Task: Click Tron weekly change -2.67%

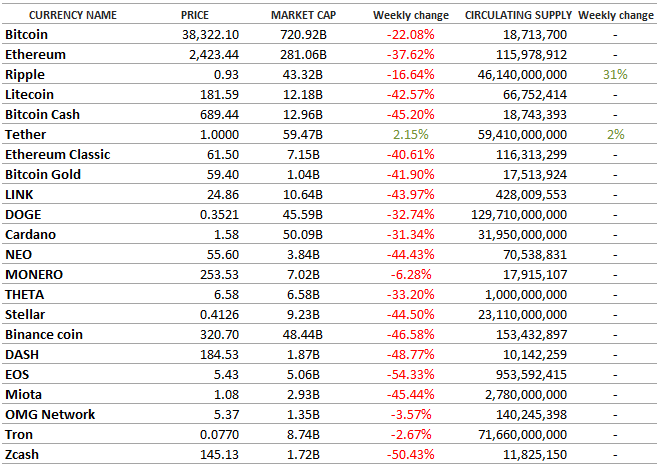Action: [x=411, y=435]
